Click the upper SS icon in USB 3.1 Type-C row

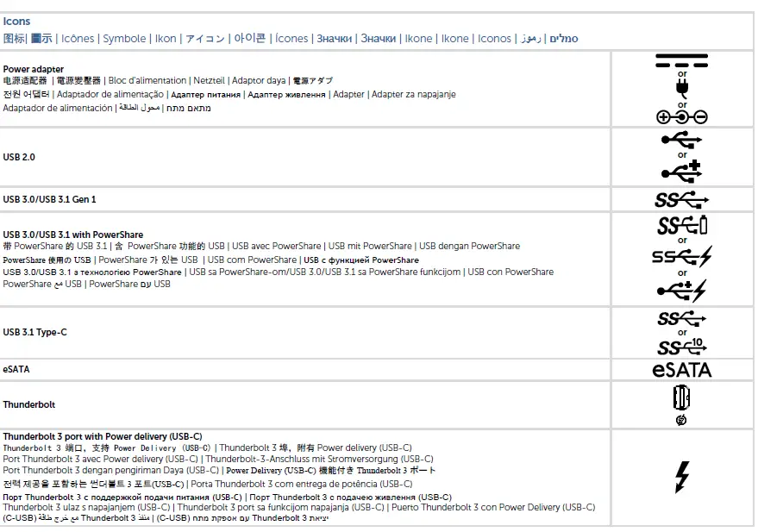coord(681,319)
